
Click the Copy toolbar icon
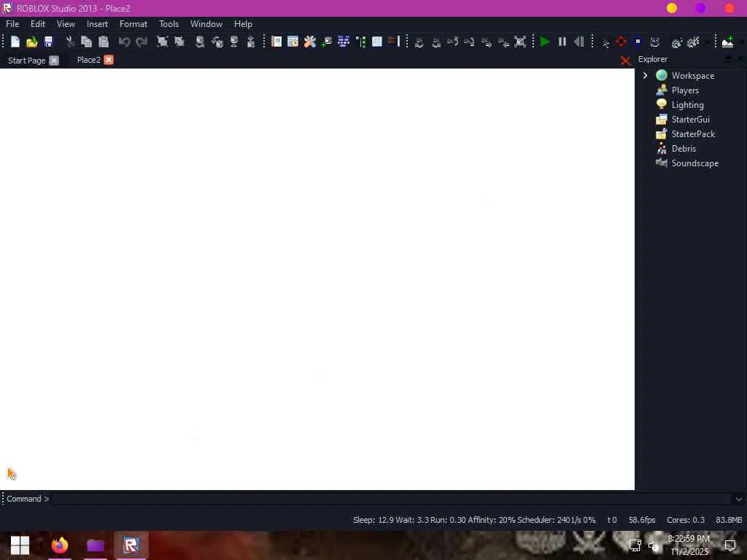[x=86, y=42]
